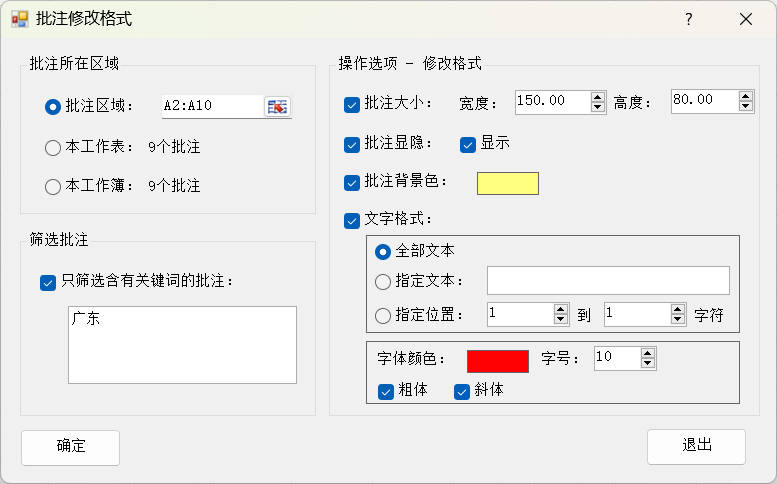The height and width of the screenshot is (484, 777).
Task: Click the range selector icon beside A2:A10
Action: tap(276, 106)
